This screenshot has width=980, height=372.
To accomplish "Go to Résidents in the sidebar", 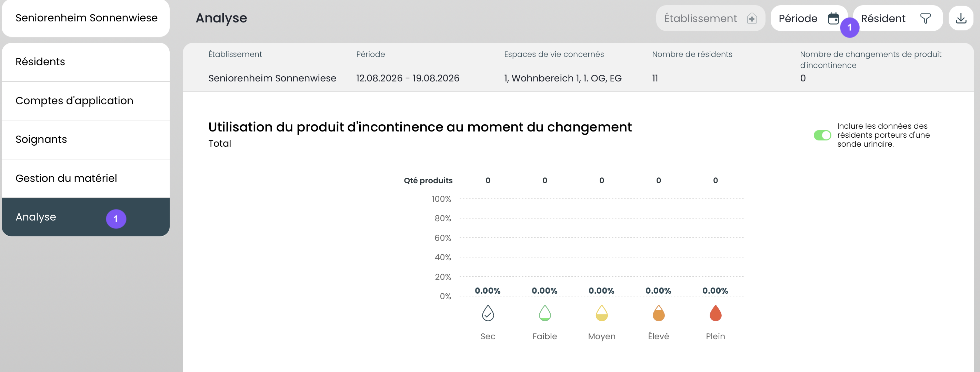I will [x=86, y=62].
